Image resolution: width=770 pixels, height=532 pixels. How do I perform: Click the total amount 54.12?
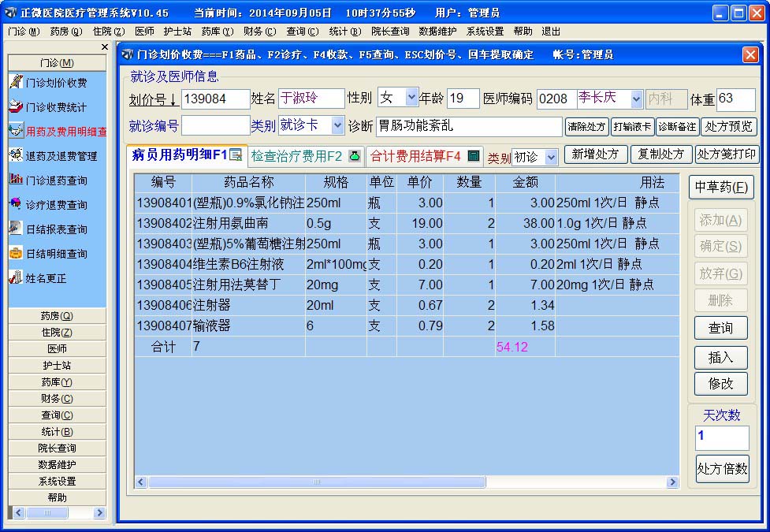(511, 347)
